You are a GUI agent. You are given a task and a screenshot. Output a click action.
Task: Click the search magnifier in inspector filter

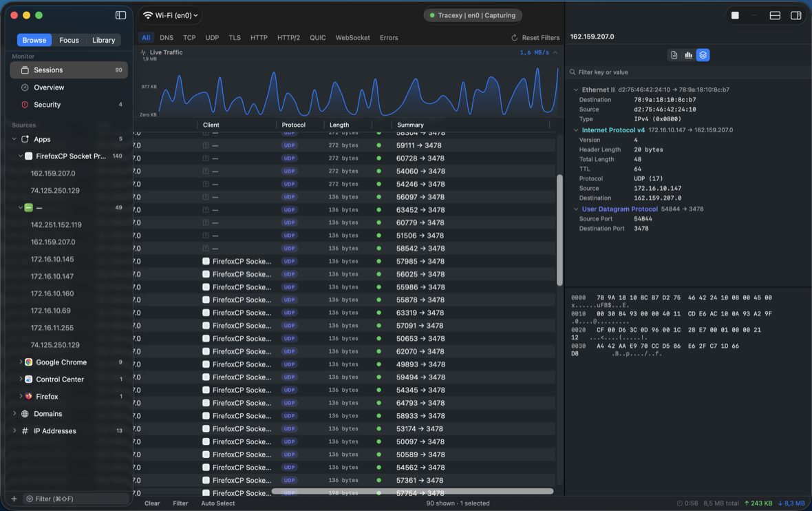pyautogui.click(x=573, y=72)
